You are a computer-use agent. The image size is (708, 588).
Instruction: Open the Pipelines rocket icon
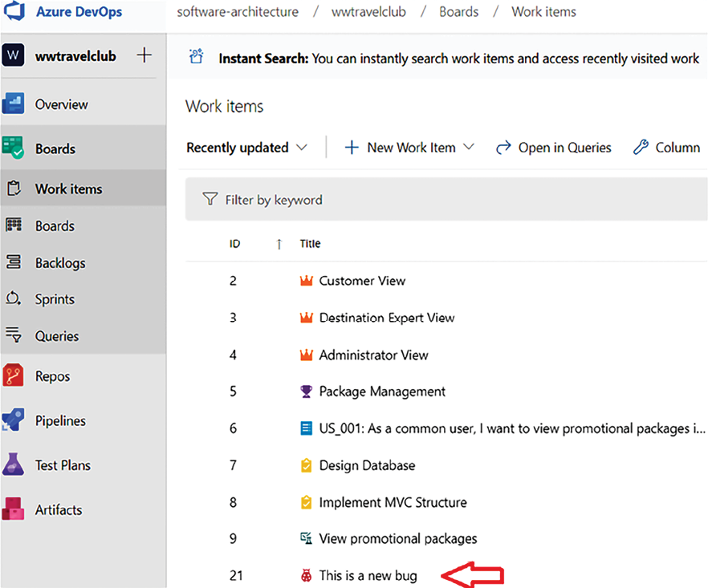(x=13, y=420)
